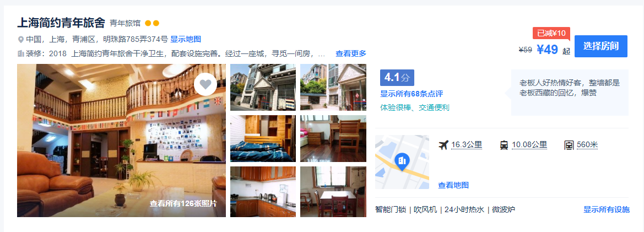Open the 查看地图 link
The height and width of the screenshot is (232, 644).
453,185
